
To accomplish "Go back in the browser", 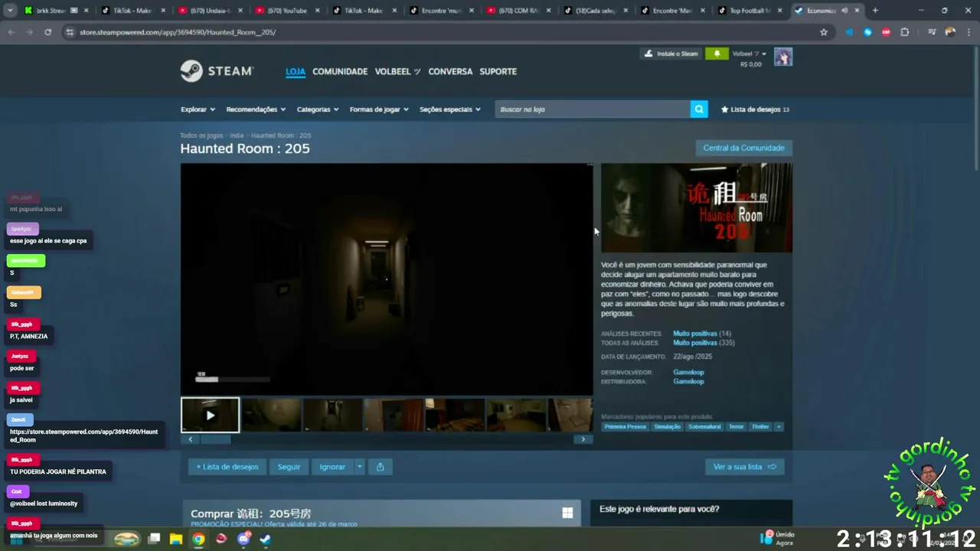I will pyautogui.click(x=11, y=32).
